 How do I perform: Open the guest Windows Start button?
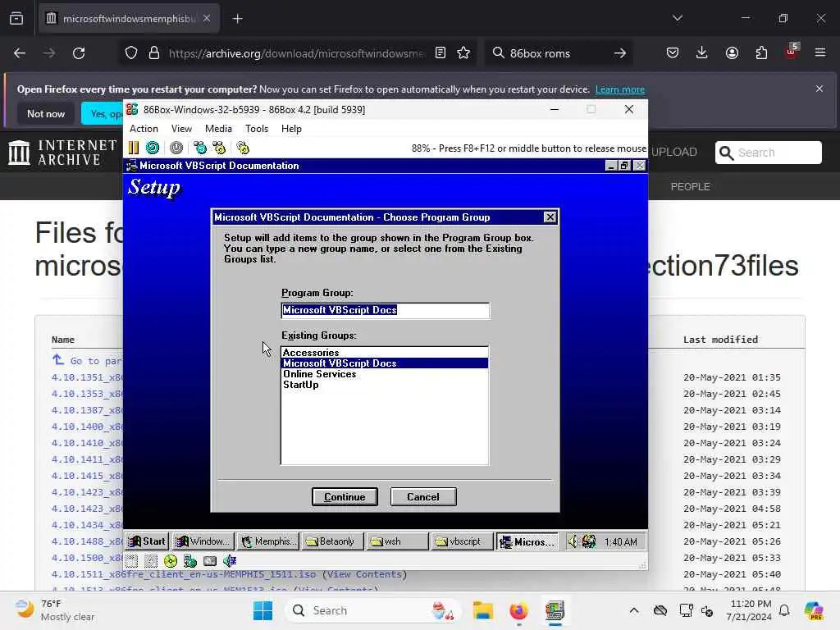[148, 541]
